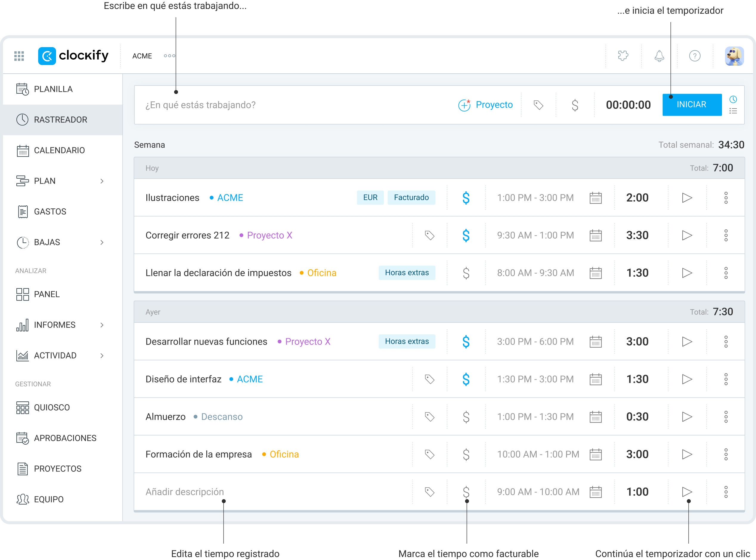Screen dimensions: 756x560
Task: Expand the PLAN sidebar submenu
Action: (102, 181)
